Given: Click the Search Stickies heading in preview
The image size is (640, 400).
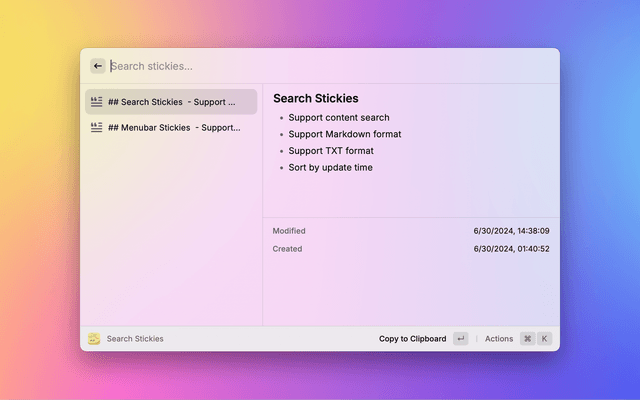Looking at the screenshot, I should [x=315, y=99].
